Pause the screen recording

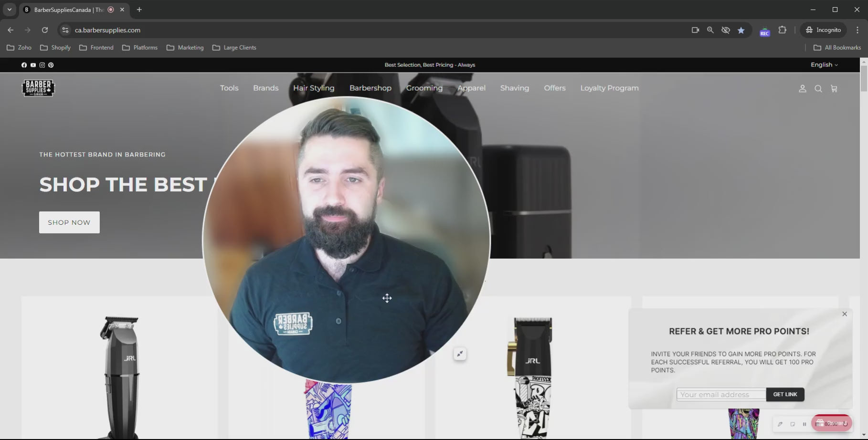tap(804, 424)
